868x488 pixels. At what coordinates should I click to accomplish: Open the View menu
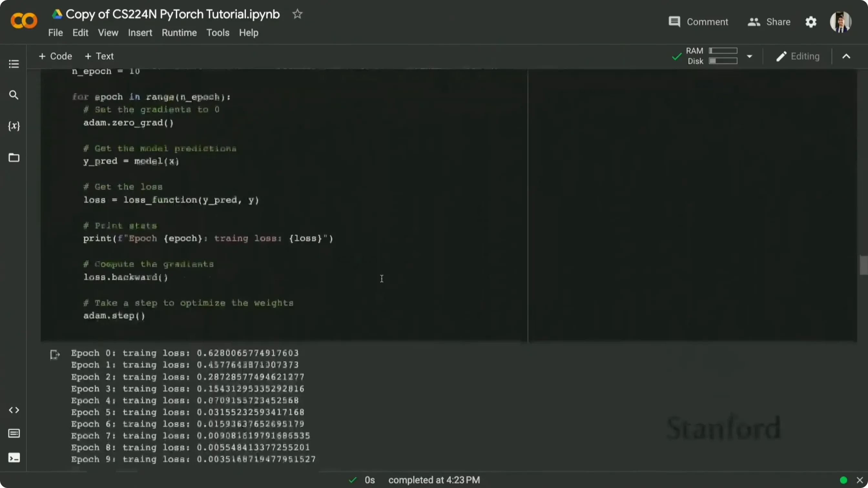click(x=108, y=33)
